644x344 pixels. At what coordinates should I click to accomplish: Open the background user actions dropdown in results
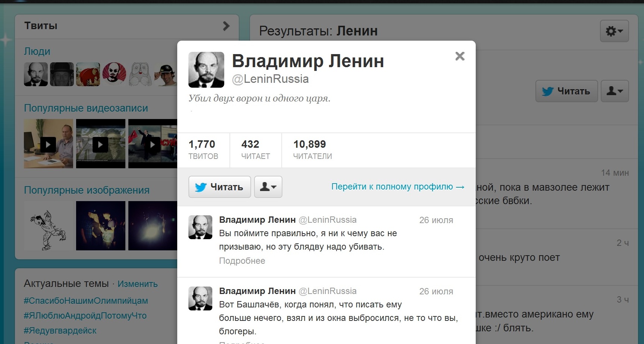click(615, 91)
